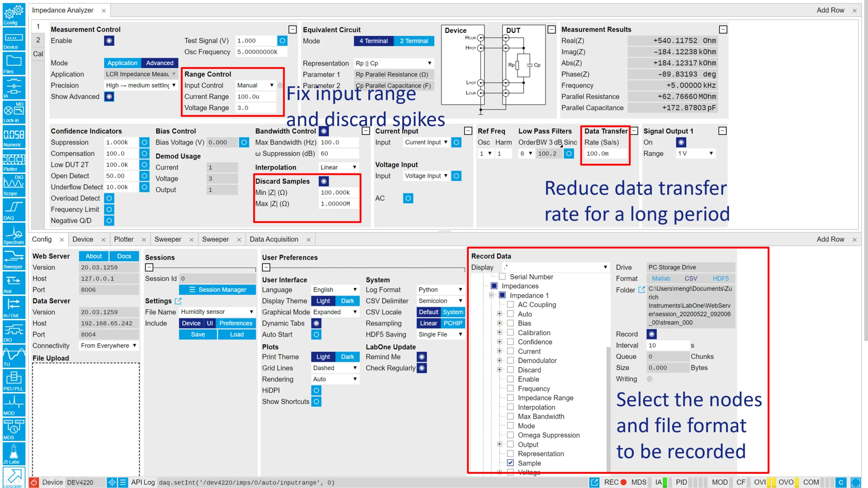Image resolution: width=868 pixels, height=488 pixels.
Task: Click the Record Interval input field
Action: click(668, 345)
